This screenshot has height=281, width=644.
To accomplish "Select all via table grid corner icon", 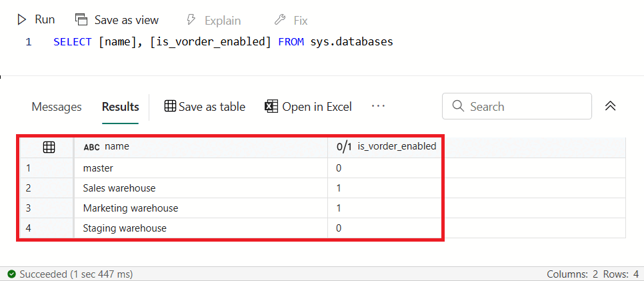I will point(49,147).
